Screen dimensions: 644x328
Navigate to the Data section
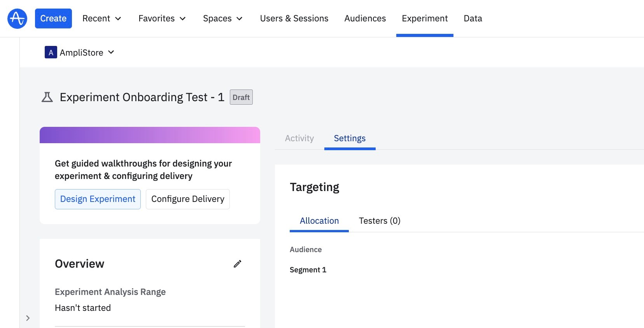(x=473, y=18)
